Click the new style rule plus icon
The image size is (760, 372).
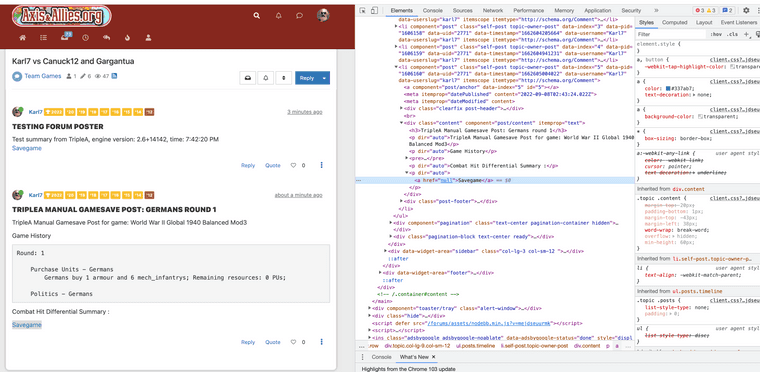click(x=746, y=34)
